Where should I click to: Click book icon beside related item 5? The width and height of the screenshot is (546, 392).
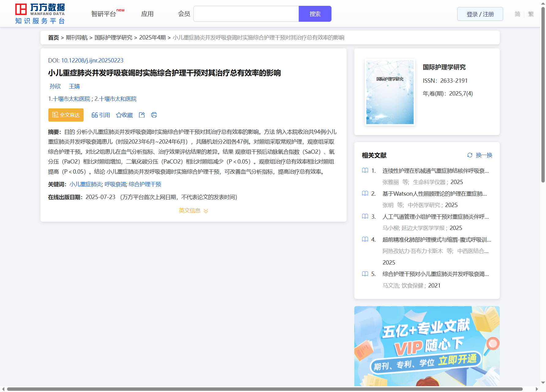pyautogui.click(x=365, y=274)
